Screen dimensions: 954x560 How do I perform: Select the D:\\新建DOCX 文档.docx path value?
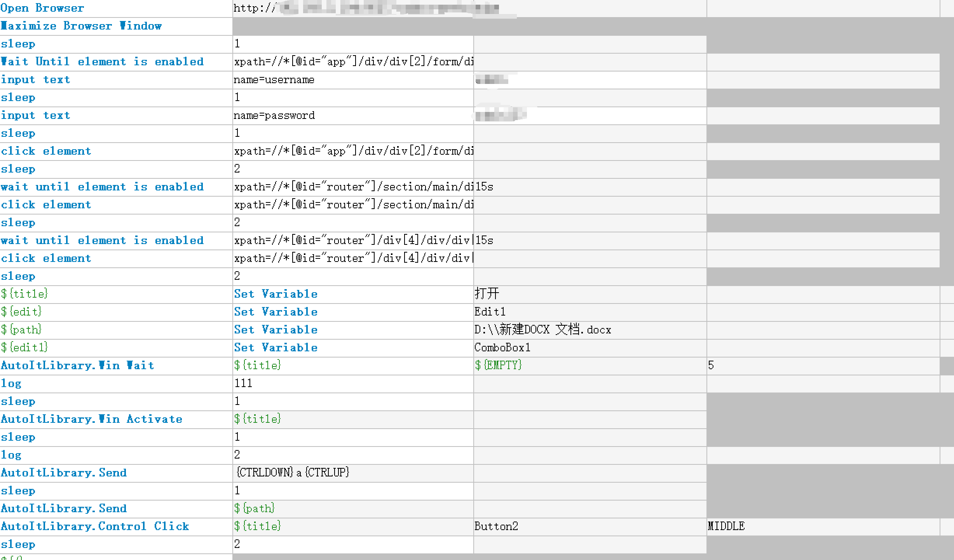[x=542, y=330]
